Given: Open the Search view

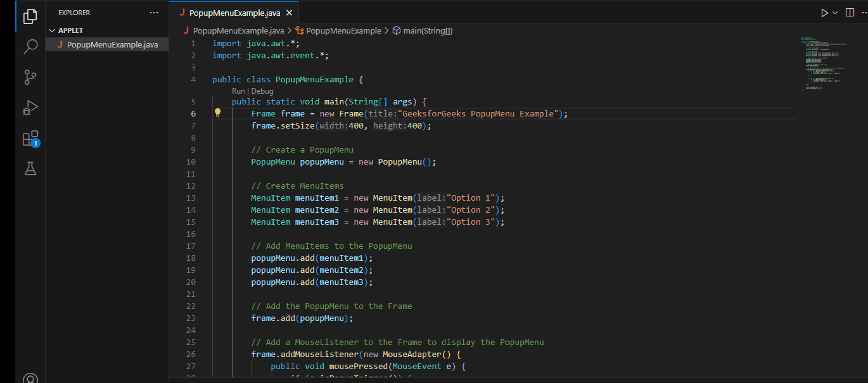Looking at the screenshot, I should click(x=30, y=46).
